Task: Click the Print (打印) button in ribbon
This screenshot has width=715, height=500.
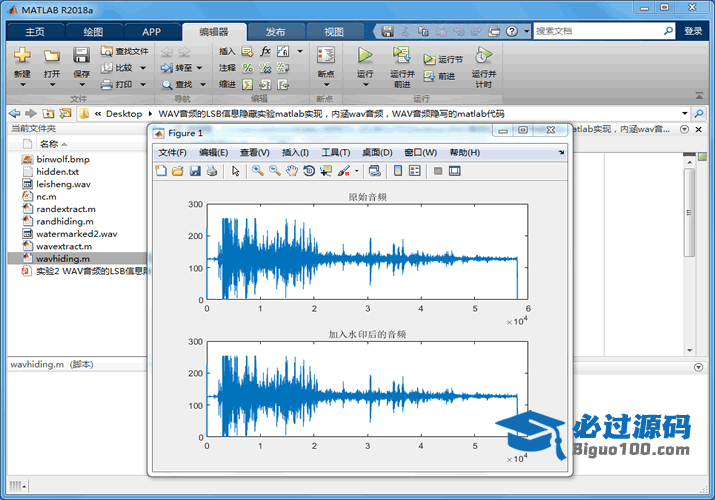Action: [118, 84]
